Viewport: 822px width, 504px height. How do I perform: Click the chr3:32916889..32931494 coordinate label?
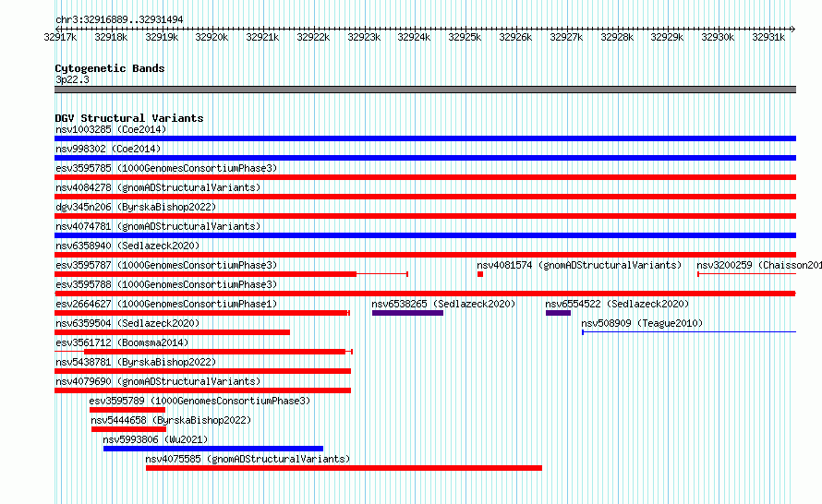coord(119,19)
